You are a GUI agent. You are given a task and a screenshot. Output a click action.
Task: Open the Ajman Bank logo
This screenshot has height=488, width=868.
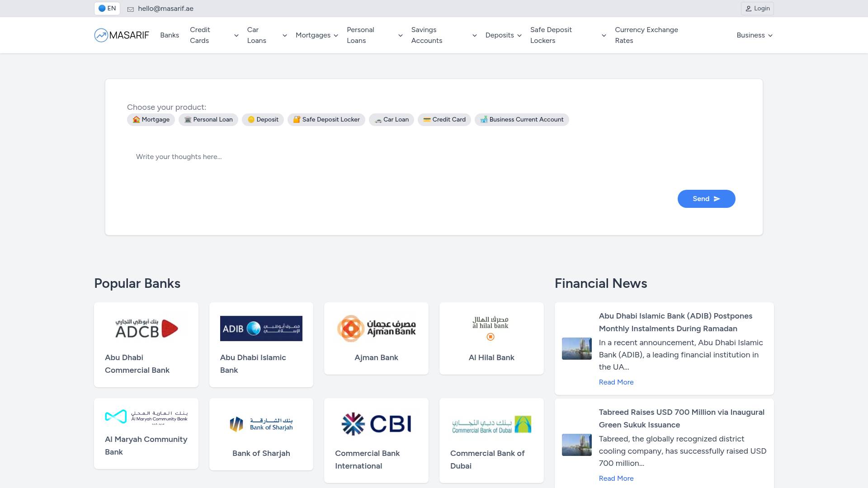tap(376, 328)
